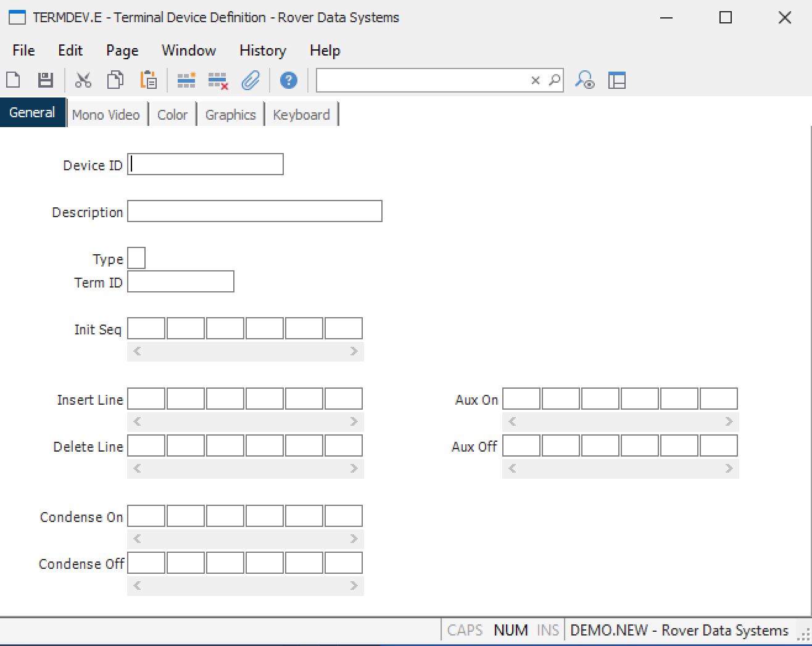
Task: Open help with the blue question icon
Action: pos(288,80)
